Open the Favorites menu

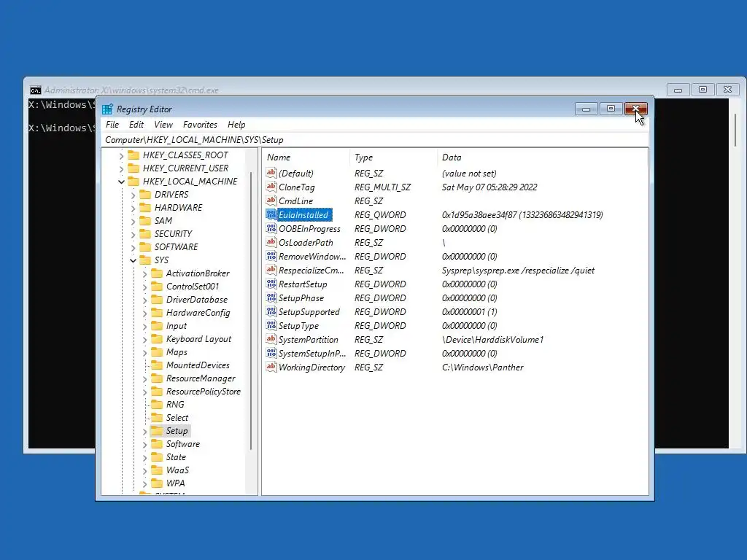tap(200, 125)
